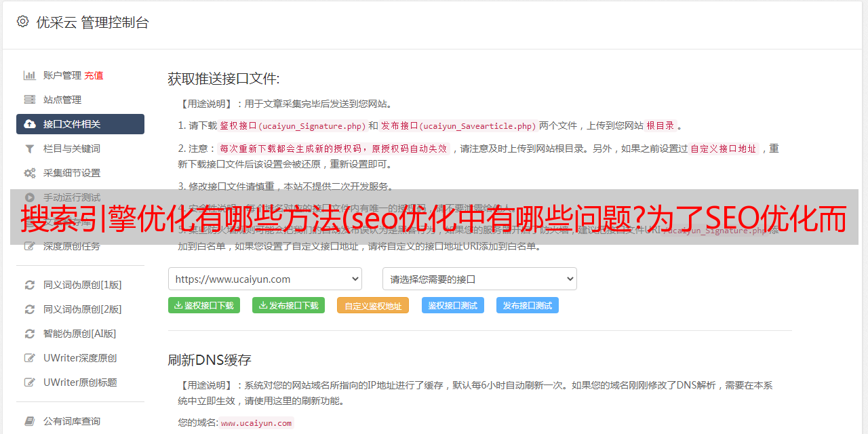Open the book icon for 公有词库查询
The height and width of the screenshot is (434, 868).
click(x=30, y=421)
